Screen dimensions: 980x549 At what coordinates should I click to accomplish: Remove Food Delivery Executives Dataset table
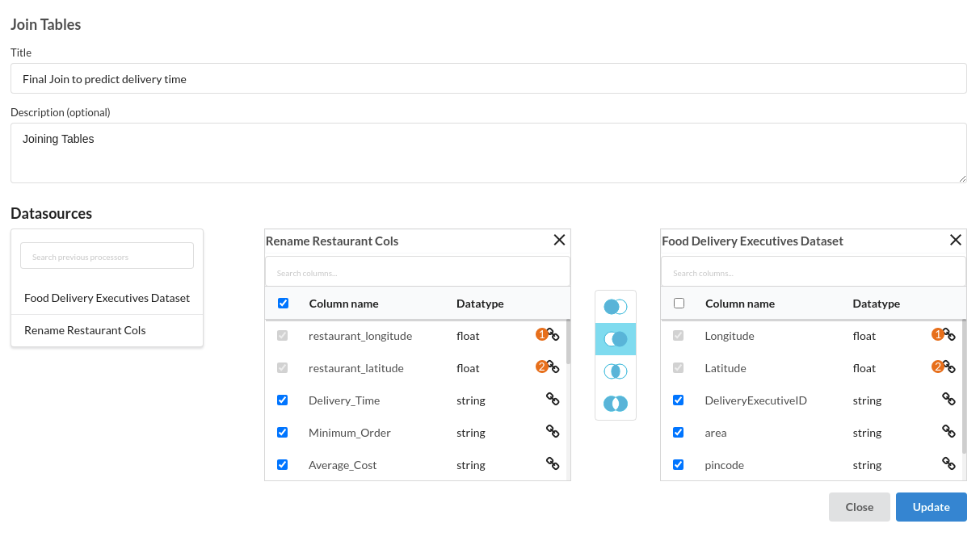pyautogui.click(x=956, y=240)
